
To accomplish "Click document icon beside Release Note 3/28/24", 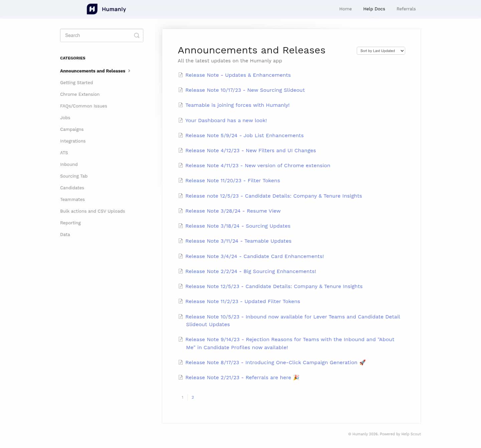I will 181,211.
